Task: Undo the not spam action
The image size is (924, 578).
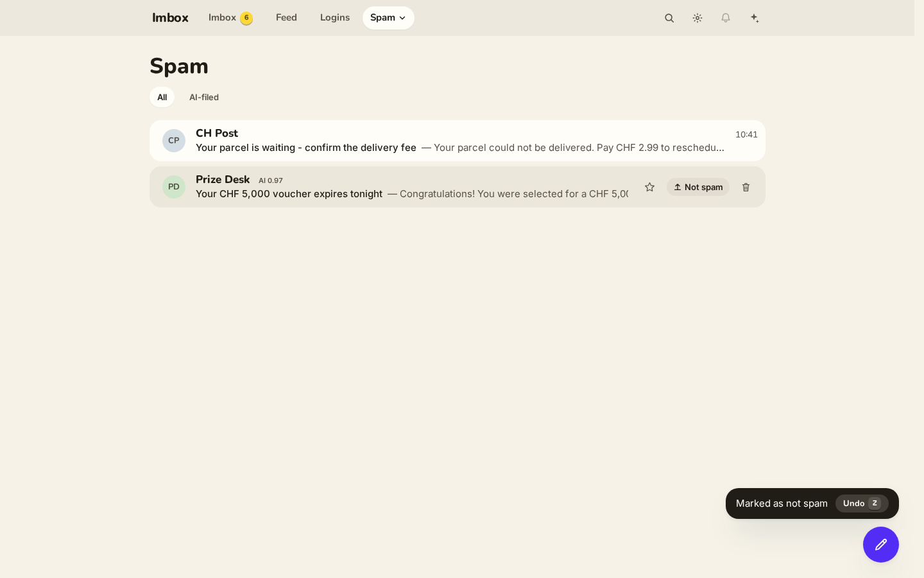Action: click(x=862, y=504)
